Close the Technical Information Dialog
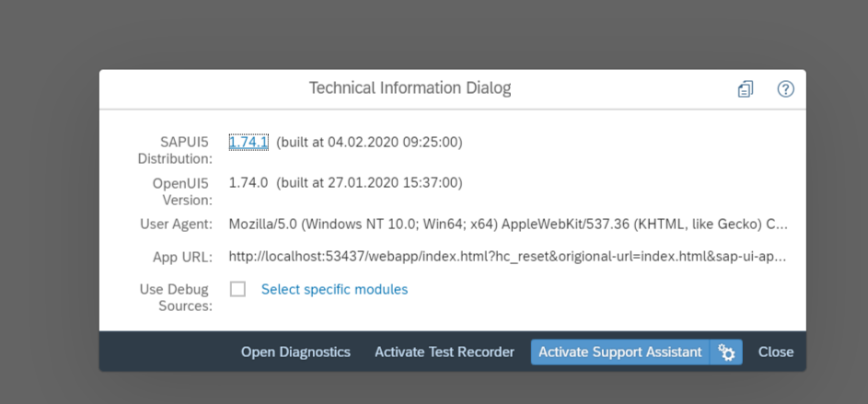 [x=776, y=352]
